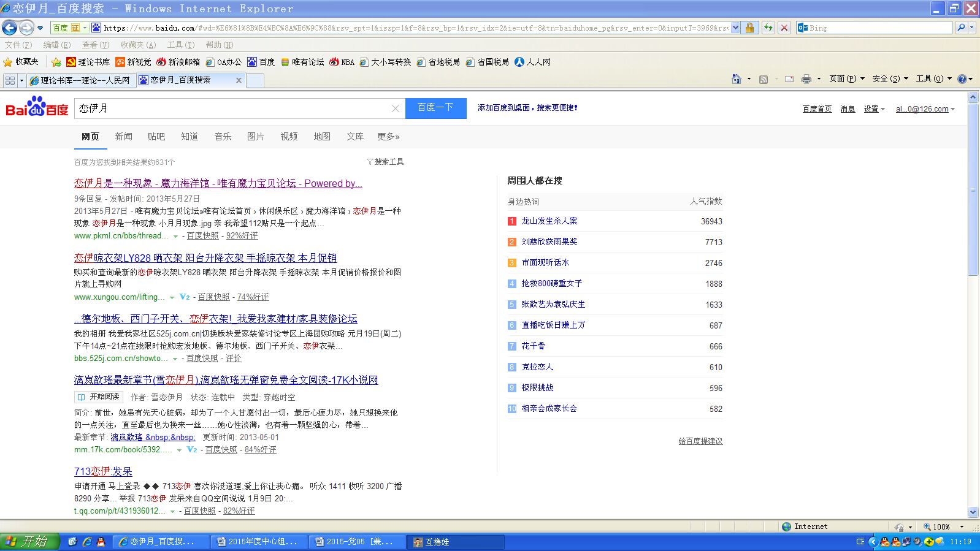Screen dimensions: 980x551
Task: Click the browser Back arrow button
Action: (x=10, y=28)
